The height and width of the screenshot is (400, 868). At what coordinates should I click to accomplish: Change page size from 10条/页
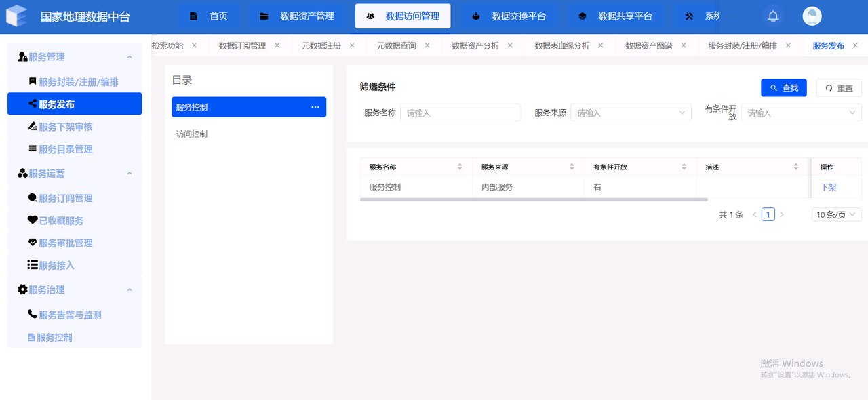836,214
